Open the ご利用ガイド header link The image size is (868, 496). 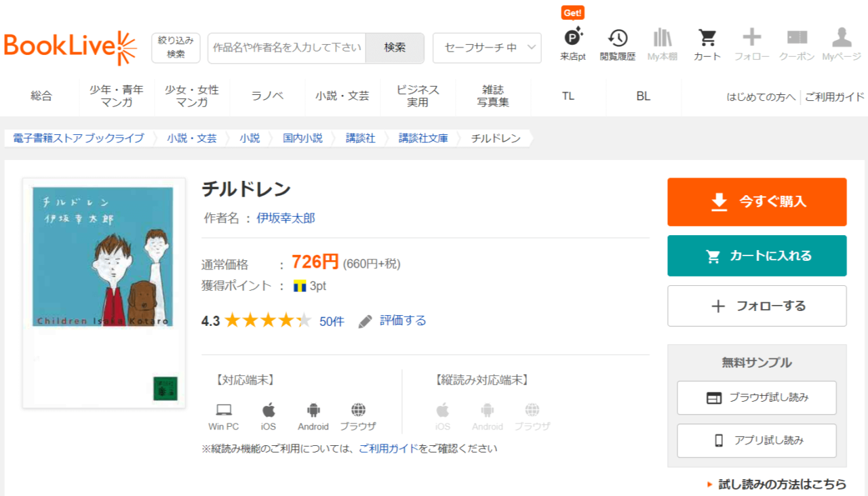pyautogui.click(x=835, y=97)
